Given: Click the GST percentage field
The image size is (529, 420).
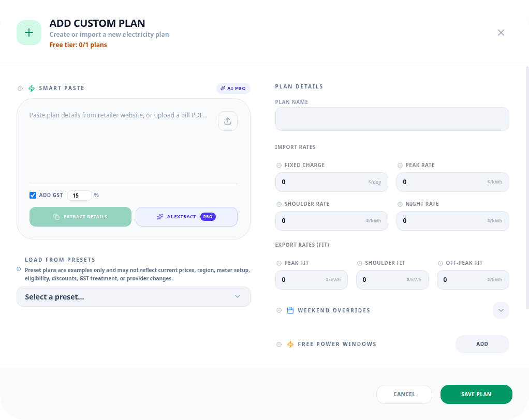Looking at the screenshot, I should (x=80, y=196).
